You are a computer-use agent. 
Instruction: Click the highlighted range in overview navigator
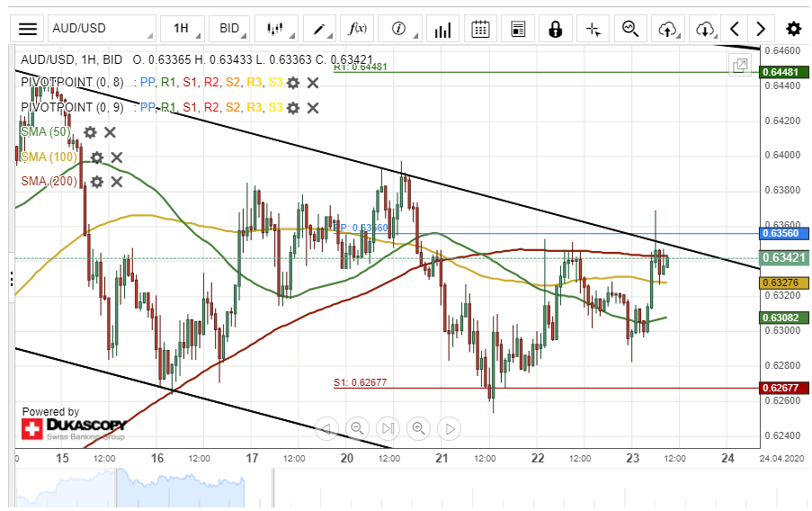click(180, 489)
